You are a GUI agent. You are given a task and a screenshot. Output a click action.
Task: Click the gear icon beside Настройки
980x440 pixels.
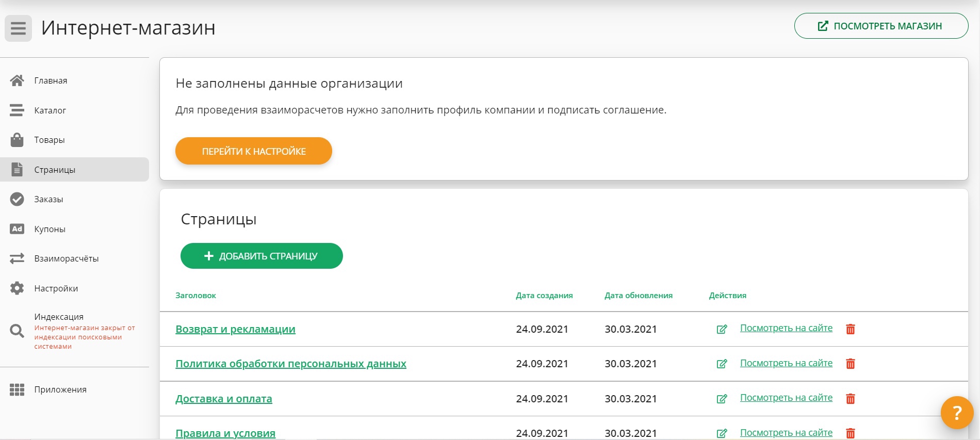(17, 288)
